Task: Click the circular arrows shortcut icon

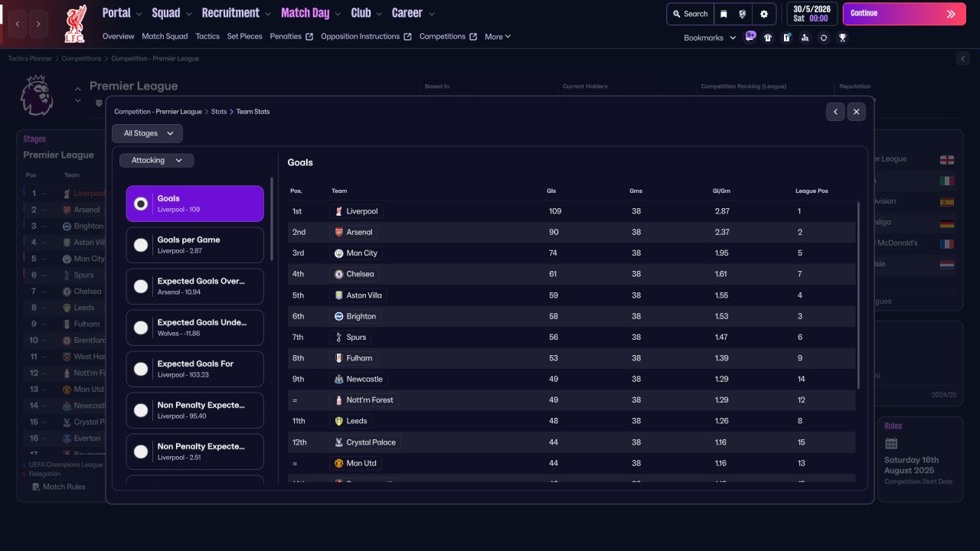Action: click(x=824, y=37)
